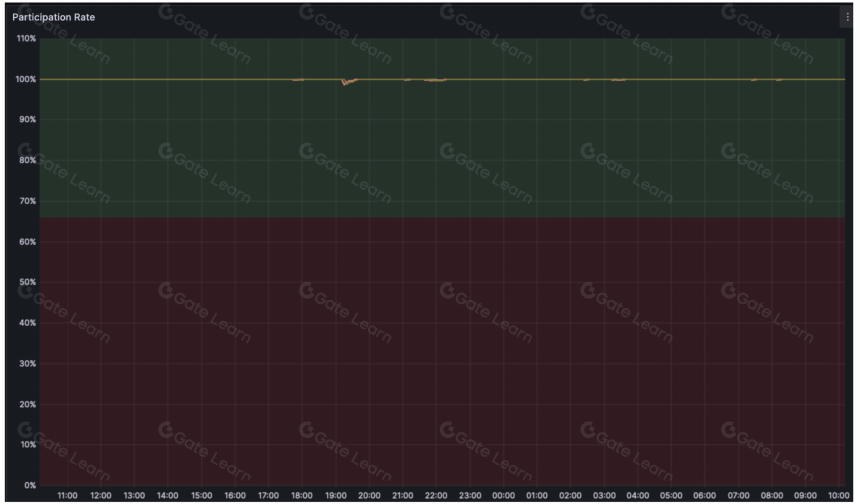
Task: Click the 20% y-axis label
Action: [x=28, y=404]
